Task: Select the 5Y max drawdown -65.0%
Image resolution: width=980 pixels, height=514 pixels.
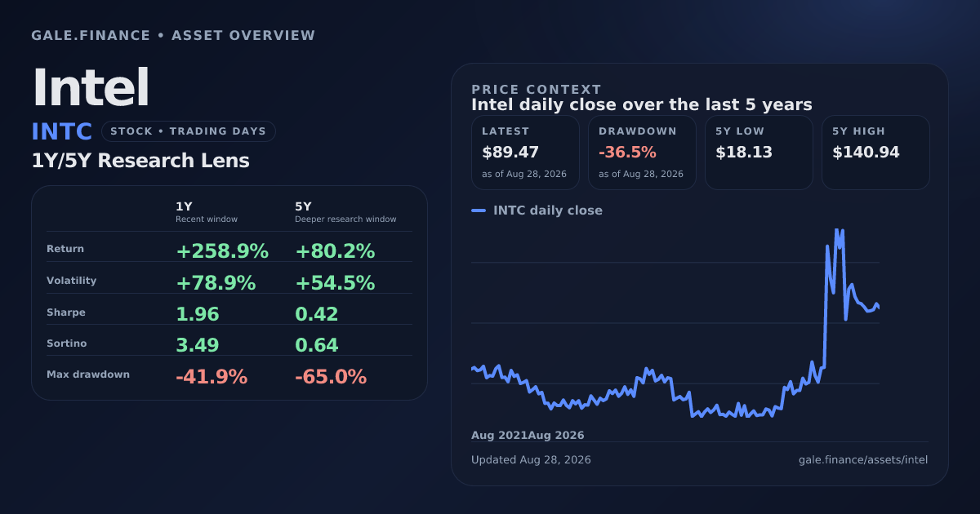Action: (331, 377)
